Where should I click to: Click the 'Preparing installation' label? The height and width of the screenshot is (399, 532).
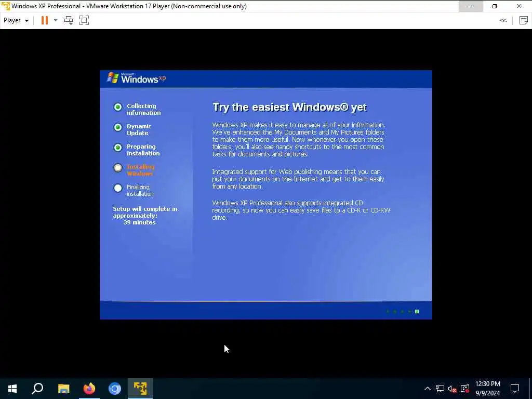pyautogui.click(x=143, y=150)
